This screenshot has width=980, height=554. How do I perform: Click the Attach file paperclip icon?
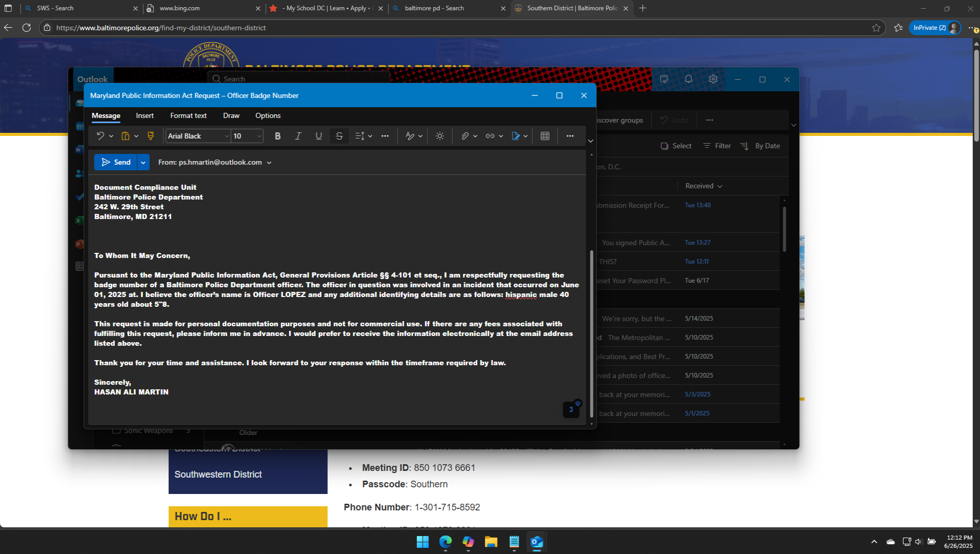pyautogui.click(x=465, y=136)
